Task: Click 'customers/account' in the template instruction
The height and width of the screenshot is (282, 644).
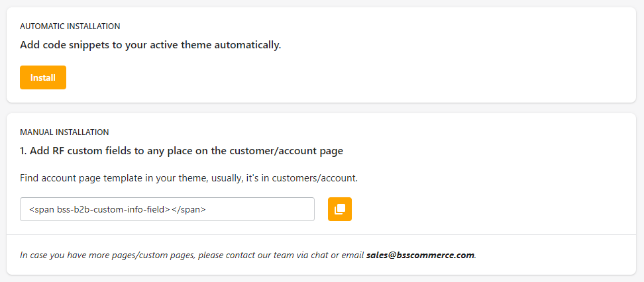Action: (315, 179)
